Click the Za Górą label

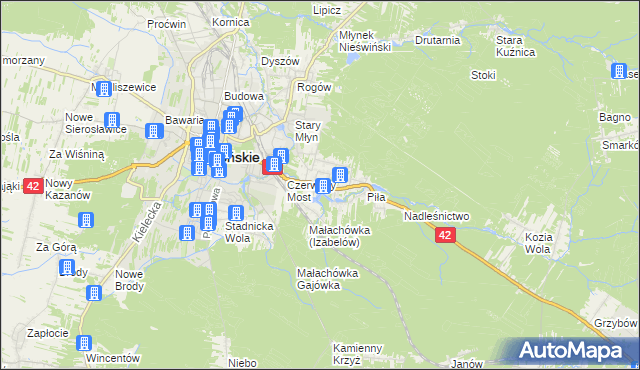pos(56,247)
